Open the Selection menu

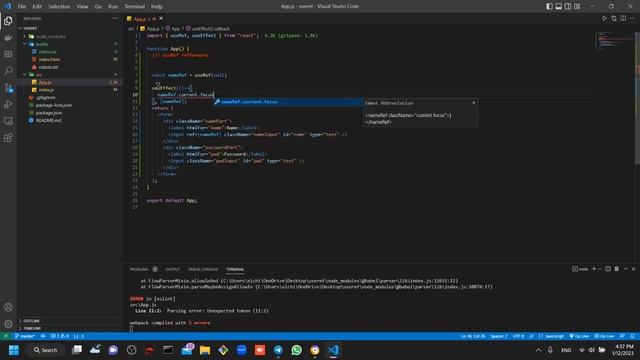coord(59,6)
